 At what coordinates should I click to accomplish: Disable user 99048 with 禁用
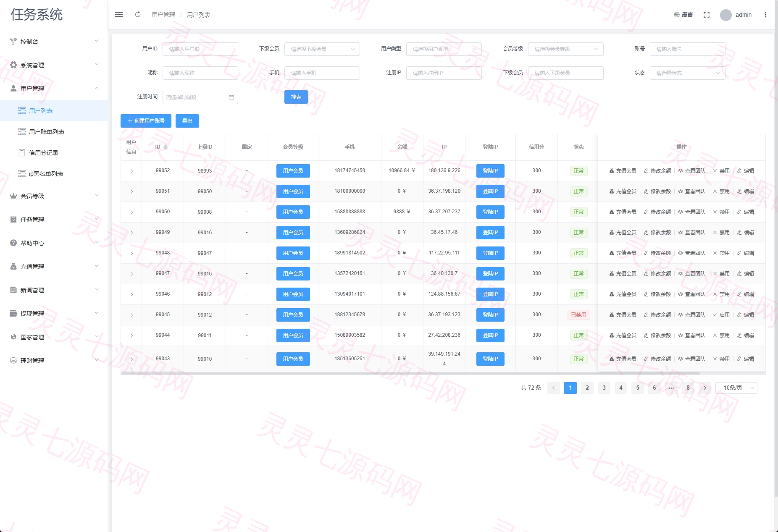tap(721, 253)
